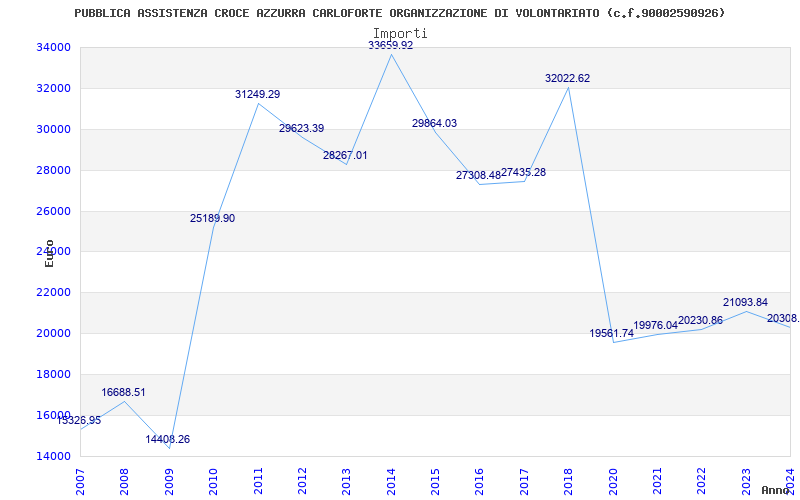Click the 2012 x-axis year label

302,482
